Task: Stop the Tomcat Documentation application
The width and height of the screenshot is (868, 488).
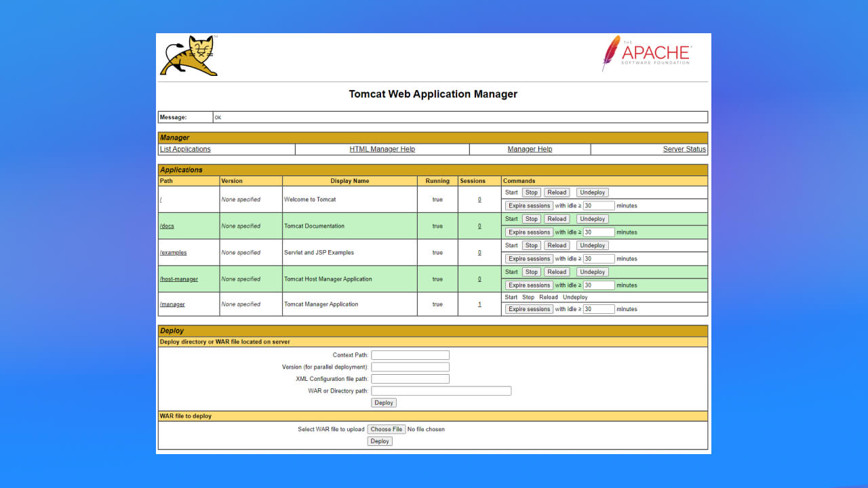Action: pyautogui.click(x=531, y=219)
